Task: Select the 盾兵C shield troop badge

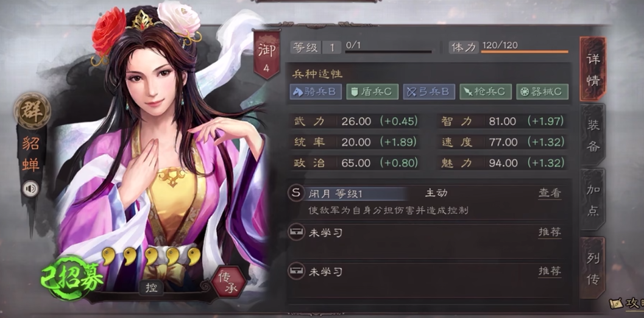Action: coord(372,91)
